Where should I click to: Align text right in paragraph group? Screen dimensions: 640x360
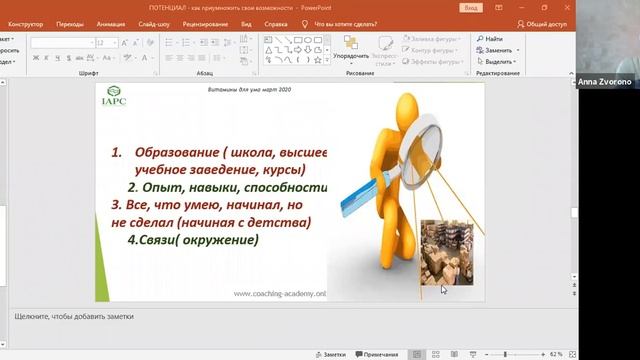(191, 58)
